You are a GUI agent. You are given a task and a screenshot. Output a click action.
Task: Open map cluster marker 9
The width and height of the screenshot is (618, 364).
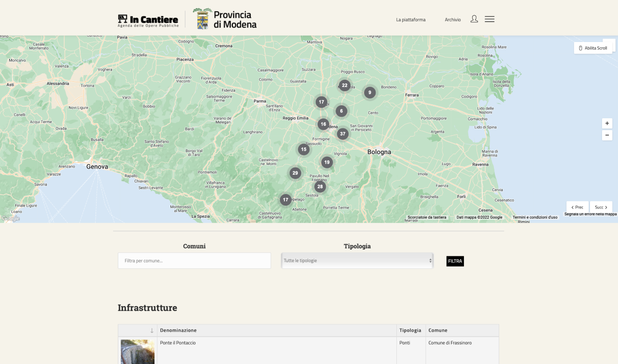click(x=370, y=92)
